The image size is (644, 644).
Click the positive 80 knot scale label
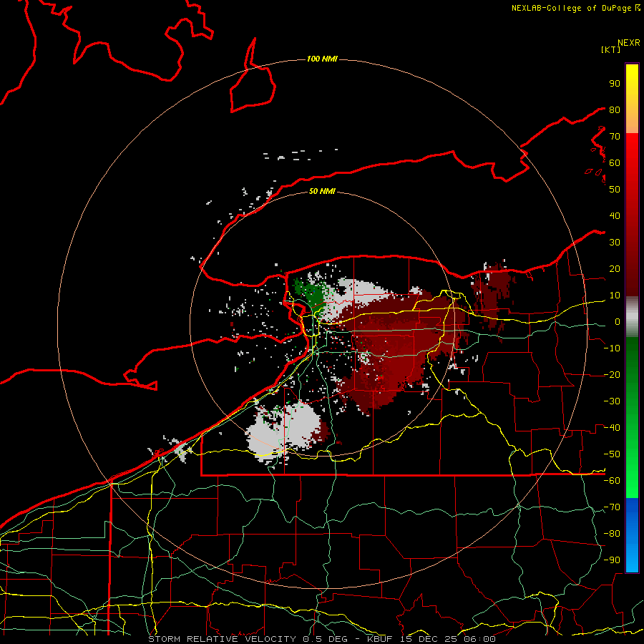pos(615,110)
